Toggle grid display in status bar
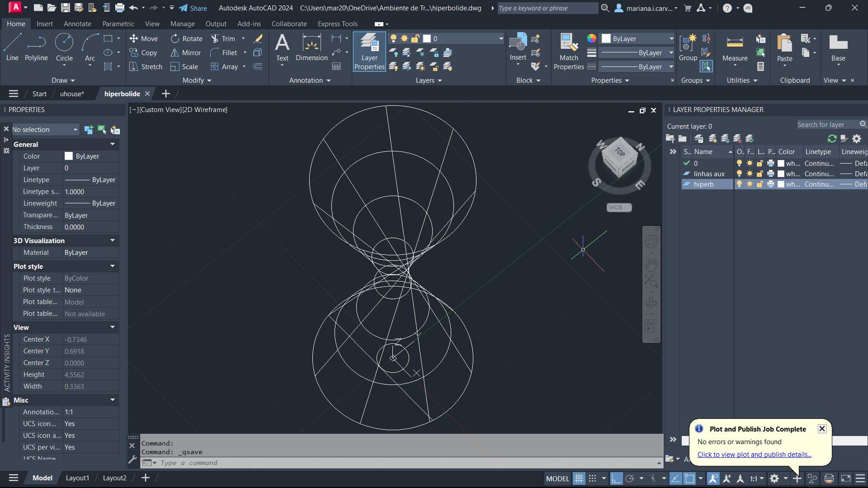This screenshot has width=868, height=488. coord(579,479)
